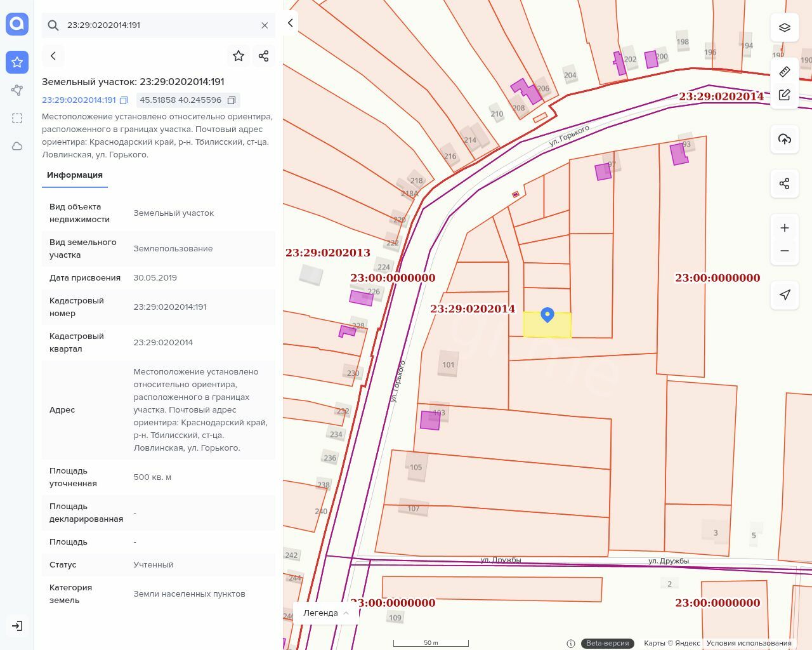Add parcel to favorites with star button
The image size is (812, 650).
(239, 56)
